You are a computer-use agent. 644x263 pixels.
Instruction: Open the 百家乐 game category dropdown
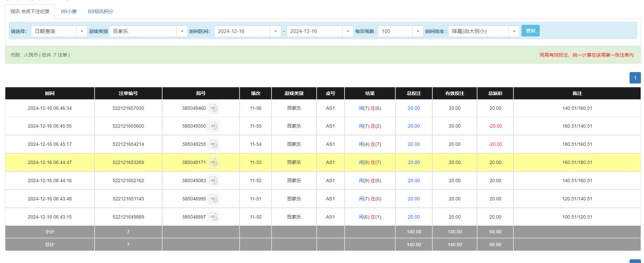[x=182, y=31]
